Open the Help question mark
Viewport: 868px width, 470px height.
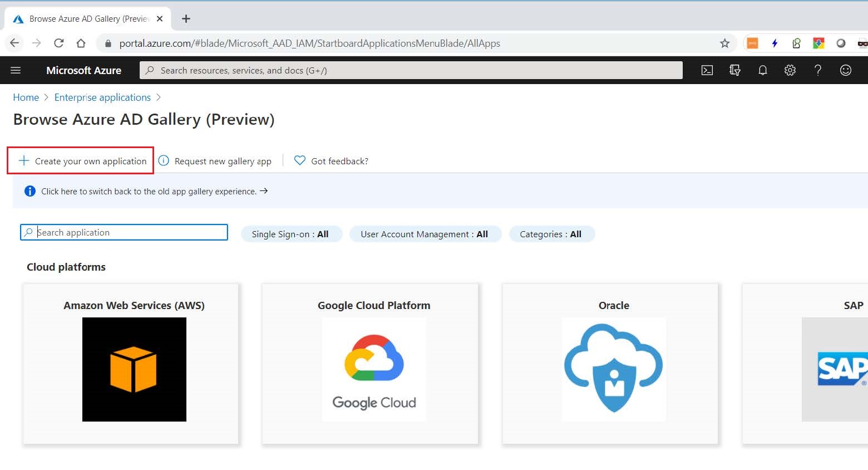pyautogui.click(x=818, y=70)
